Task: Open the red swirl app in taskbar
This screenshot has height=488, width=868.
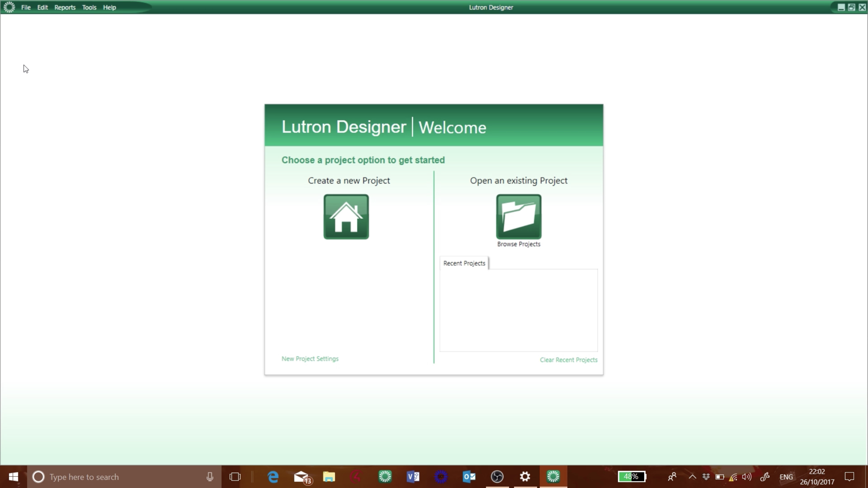Action: (356, 477)
